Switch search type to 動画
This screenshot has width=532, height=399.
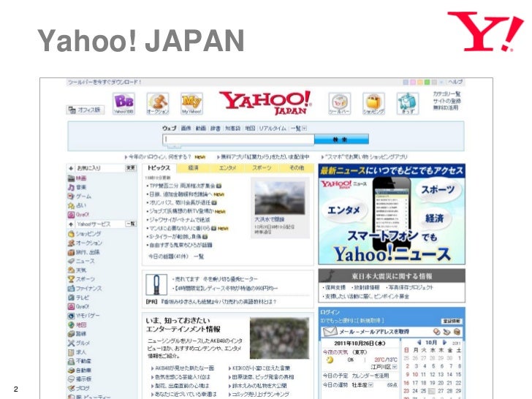tap(201, 129)
